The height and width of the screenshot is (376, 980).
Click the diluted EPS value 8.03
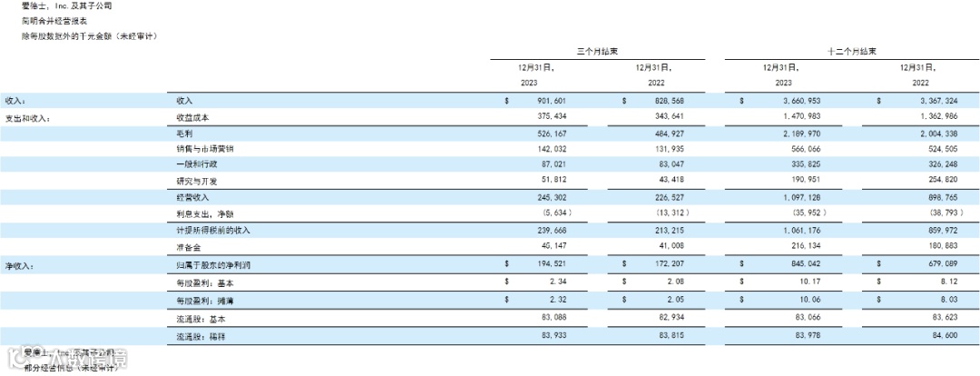pyautogui.click(x=949, y=301)
